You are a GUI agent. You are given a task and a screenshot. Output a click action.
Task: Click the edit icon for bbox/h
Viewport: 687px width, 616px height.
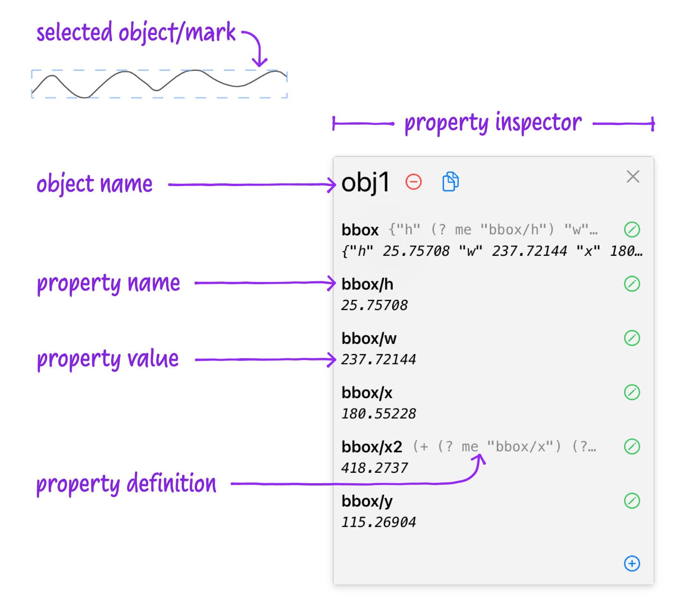pyautogui.click(x=632, y=284)
